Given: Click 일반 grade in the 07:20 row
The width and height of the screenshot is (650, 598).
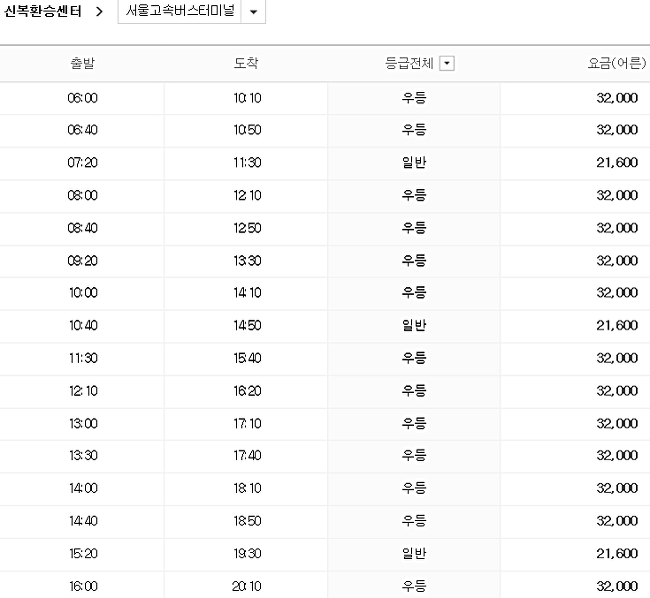Looking at the screenshot, I should (414, 162).
